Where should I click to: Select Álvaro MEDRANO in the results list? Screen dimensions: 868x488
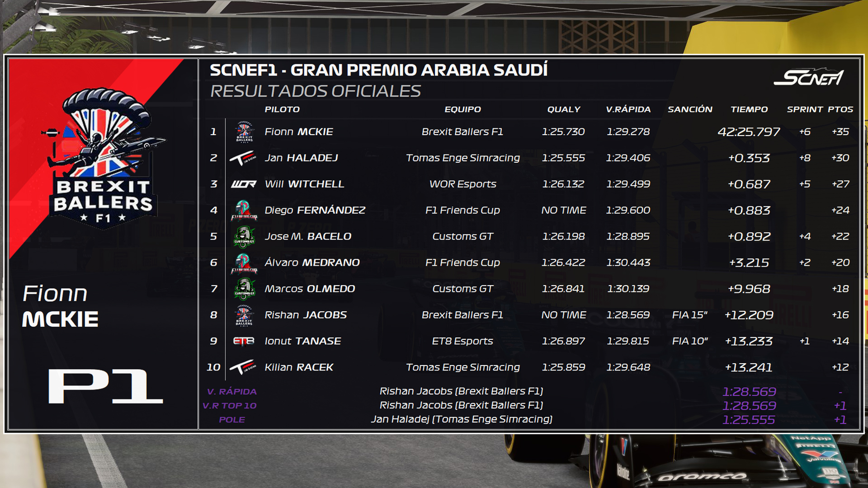[312, 263]
